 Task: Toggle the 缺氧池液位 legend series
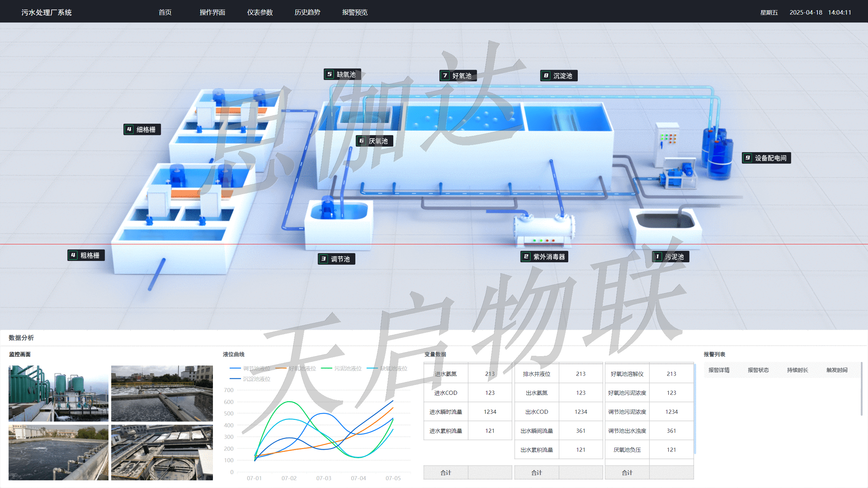(387, 368)
